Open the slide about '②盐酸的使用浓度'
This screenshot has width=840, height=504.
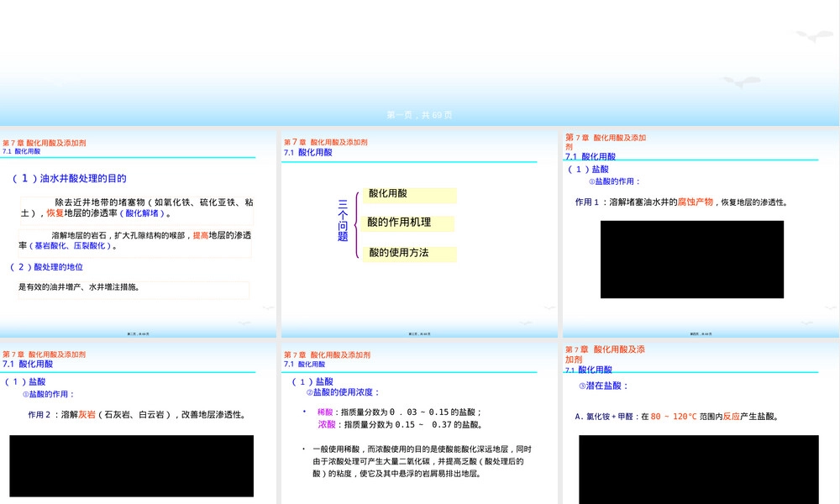pyautogui.click(x=419, y=423)
